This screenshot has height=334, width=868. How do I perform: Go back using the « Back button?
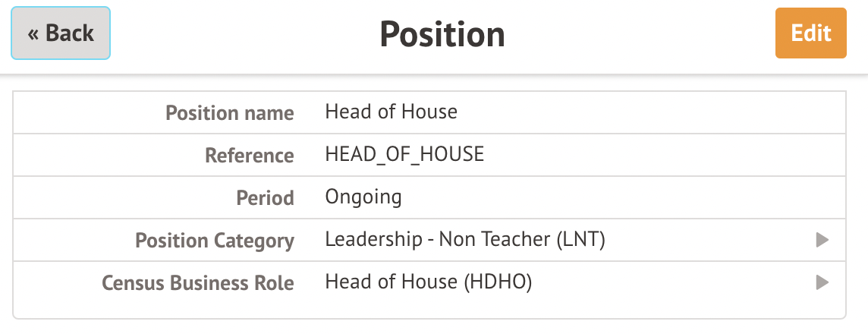tap(61, 33)
